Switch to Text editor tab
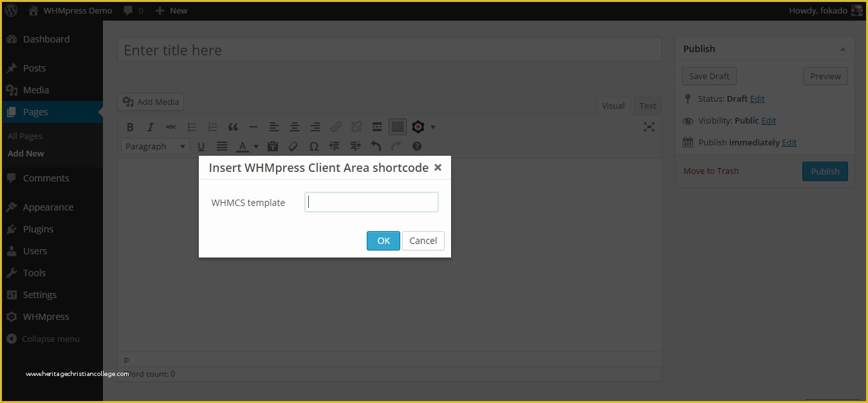This screenshot has height=403, width=868. [x=648, y=106]
